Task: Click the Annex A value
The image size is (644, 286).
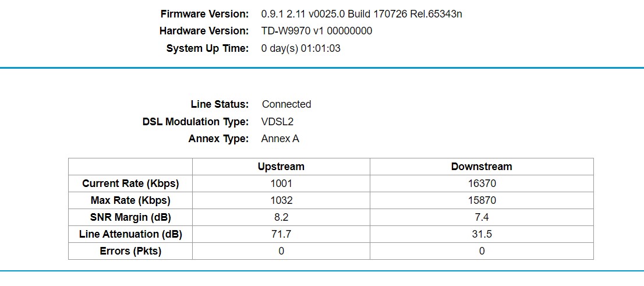Action: click(280, 139)
